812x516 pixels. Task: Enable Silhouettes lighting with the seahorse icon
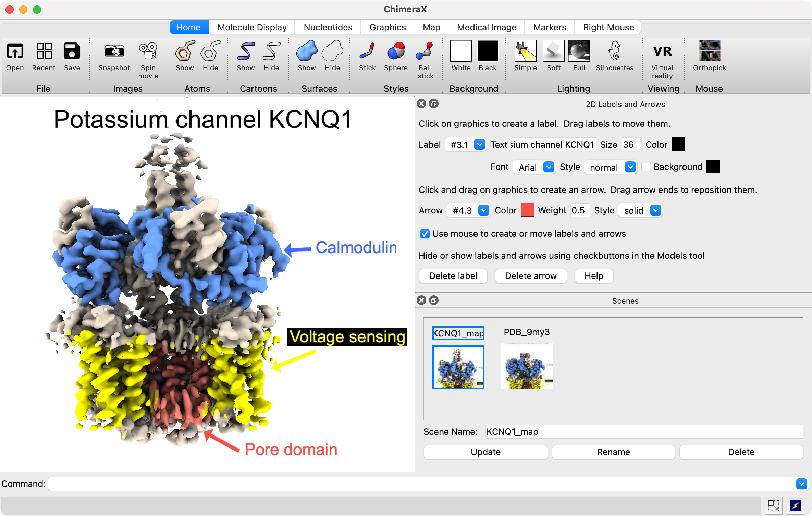pyautogui.click(x=614, y=51)
